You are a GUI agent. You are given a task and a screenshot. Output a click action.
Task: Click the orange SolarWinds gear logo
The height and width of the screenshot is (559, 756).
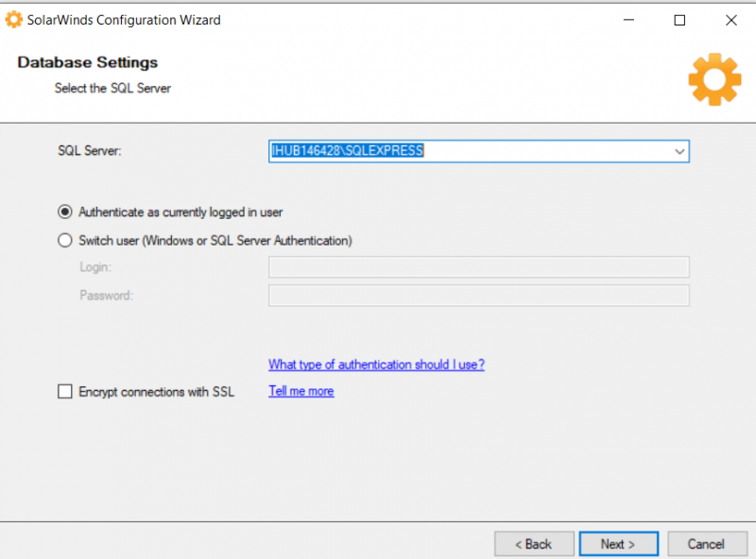[x=714, y=79]
